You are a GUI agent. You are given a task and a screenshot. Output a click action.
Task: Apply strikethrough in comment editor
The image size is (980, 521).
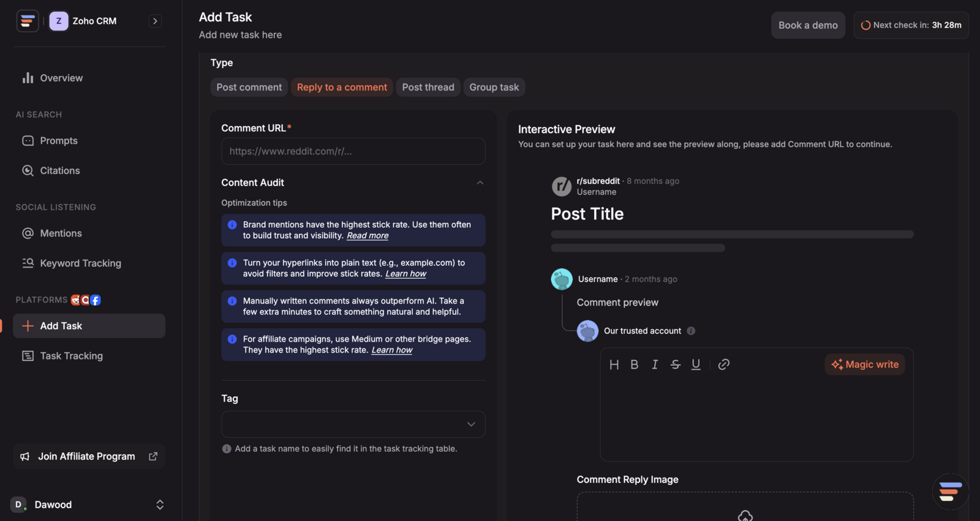tap(676, 364)
